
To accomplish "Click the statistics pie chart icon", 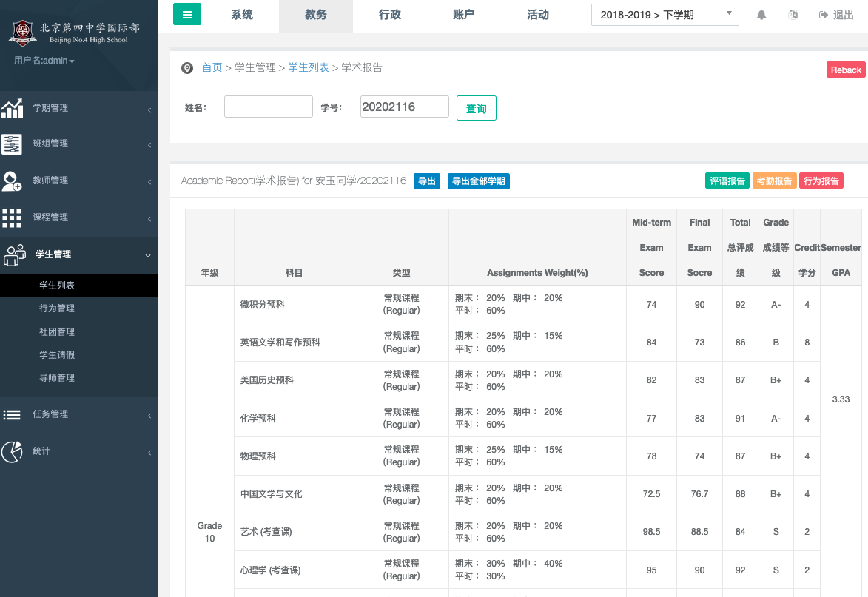I will click(12, 452).
